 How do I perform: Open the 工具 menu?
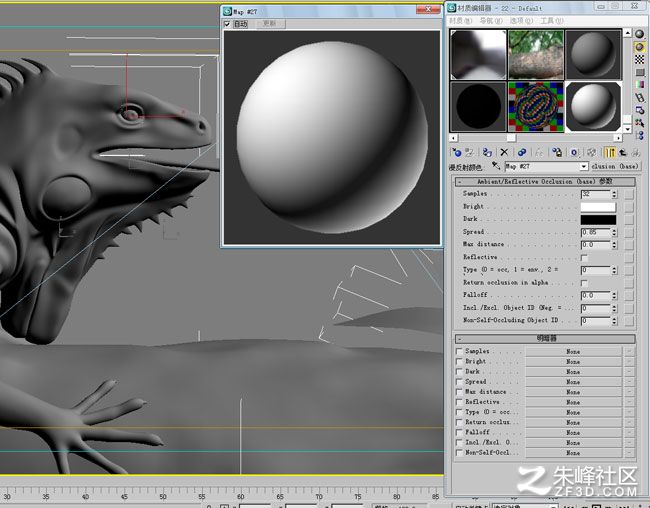[x=552, y=20]
